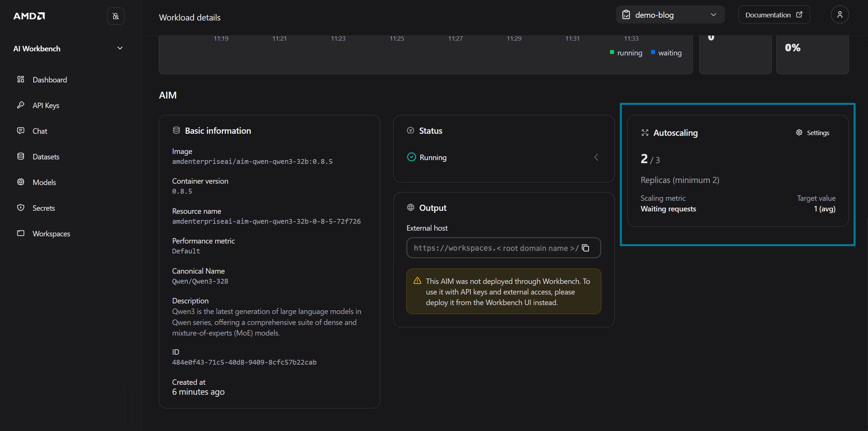Viewport: 868px width, 431px height.
Task: Copy the external host URL
Action: point(586,248)
